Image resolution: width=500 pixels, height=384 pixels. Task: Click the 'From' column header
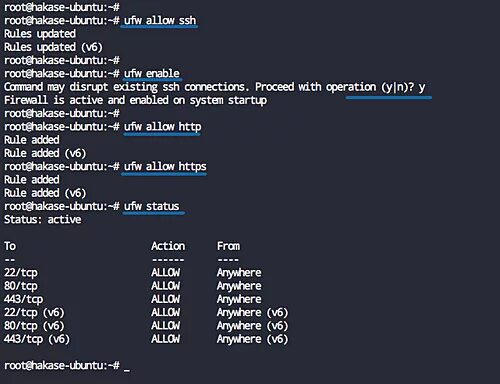click(x=228, y=246)
